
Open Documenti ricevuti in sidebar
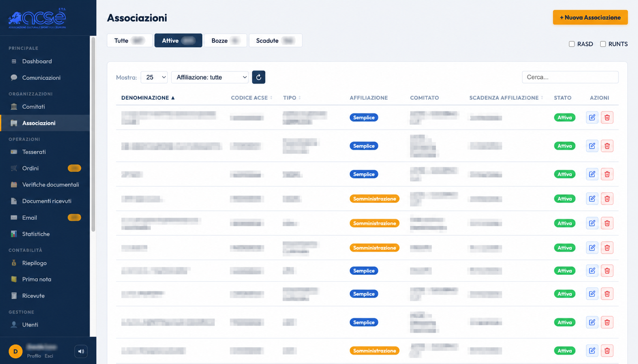[x=45, y=201]
